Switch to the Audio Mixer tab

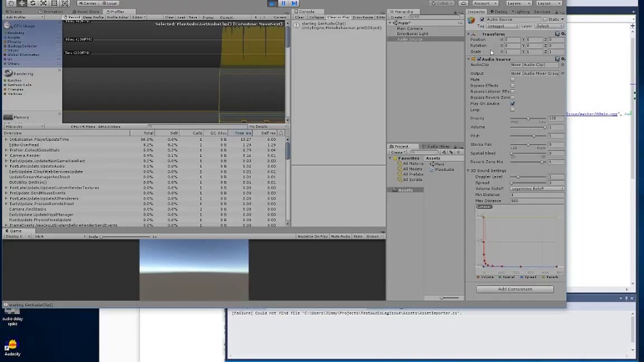tap(436, 146)
